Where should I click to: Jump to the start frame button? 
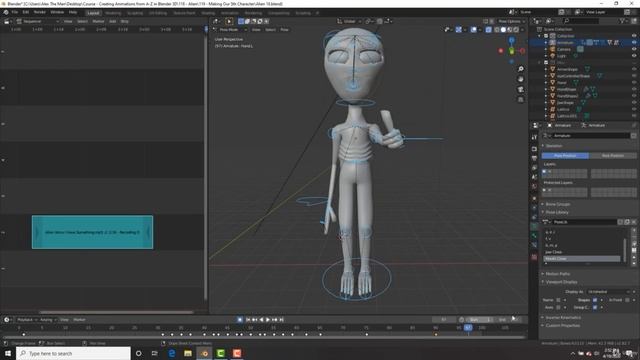point(248,320)
